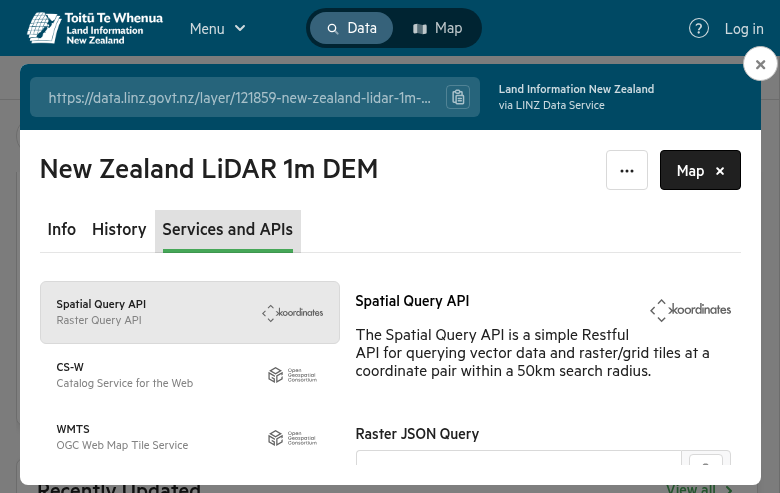Viewport: 780px width, 493px height.
Task: Click Open Geospatial Consortium logo in WMTS row
Action: (x=292, y=438)
